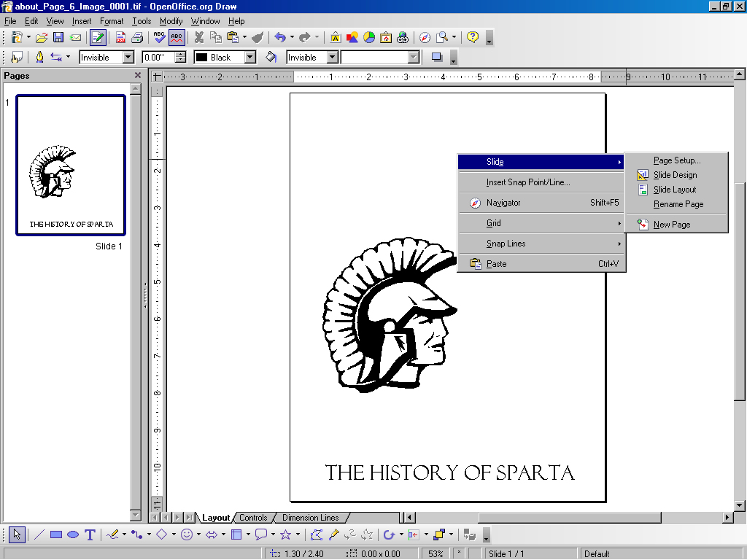Select the Text tool in drawing toolbar
The width and height of the screenshot is (747, 560).
click(90, 534)
